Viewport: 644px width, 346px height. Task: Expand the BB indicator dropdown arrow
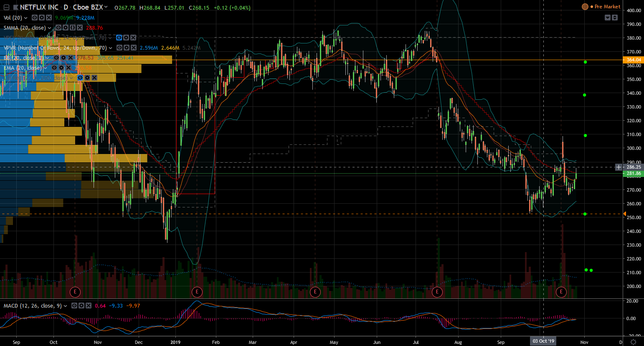(x=47, y=58)
